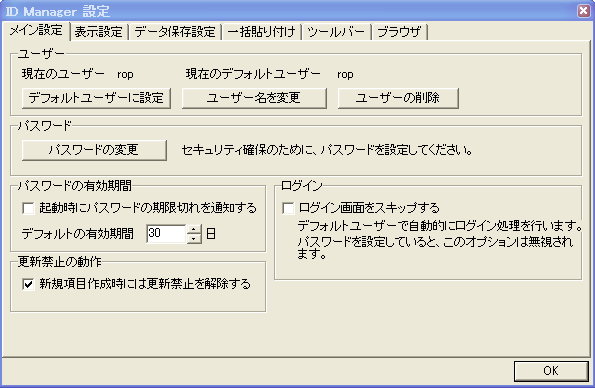The height and width of the screenshot is (388, 595).
Task: Click the ユーザーの削除 button
Action: coord(398,98)
